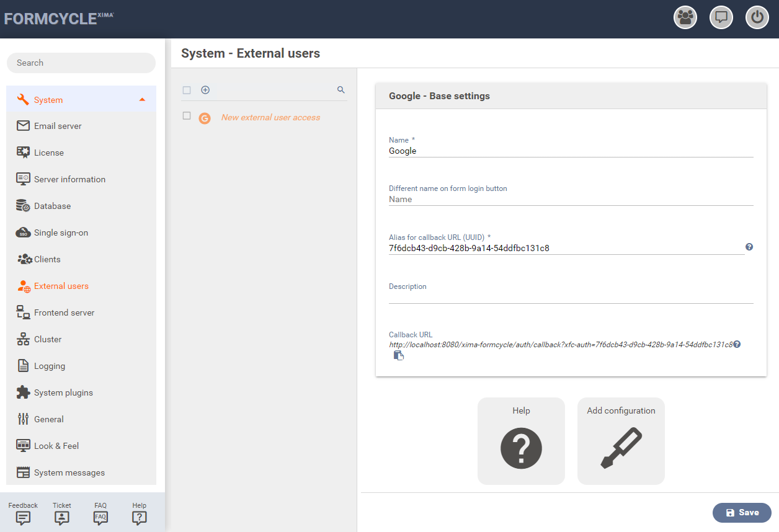Viewport: 779px width, 532px height.
Task: Toggle the select-all checkbox above the list
Action: click(x=187, y=91)
